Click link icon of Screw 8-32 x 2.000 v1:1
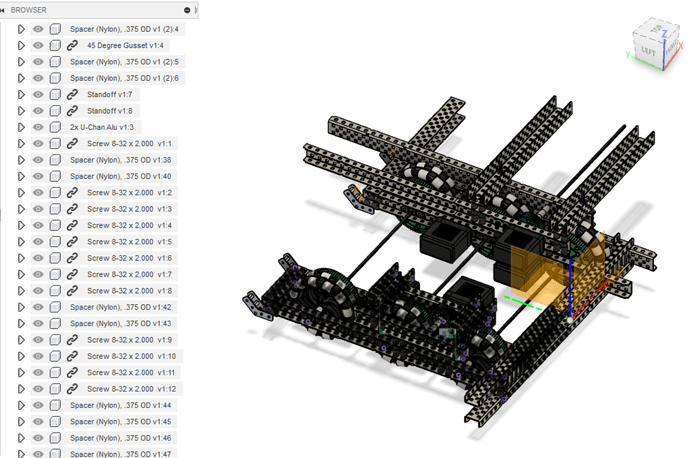The width and height of the screenshot is (690, 458). pos(72,143)
